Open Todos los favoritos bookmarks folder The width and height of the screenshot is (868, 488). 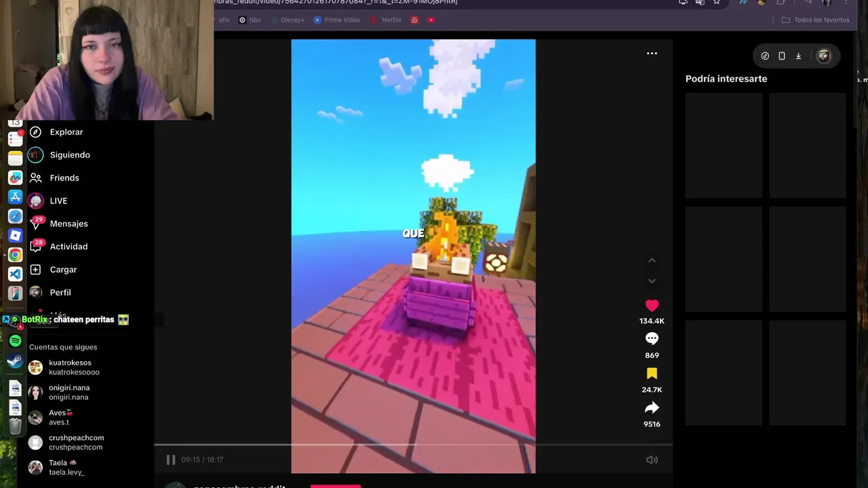coord(816,20)
